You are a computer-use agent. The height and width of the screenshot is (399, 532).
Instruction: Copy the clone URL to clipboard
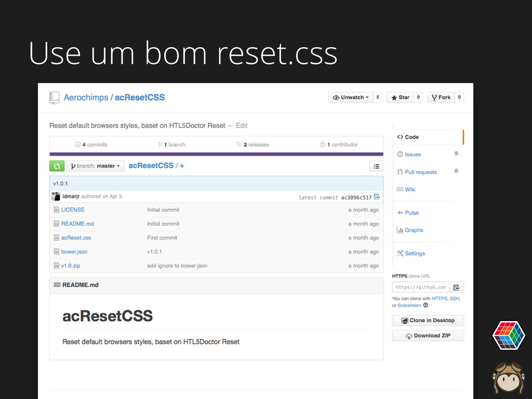[x=456, y=287]
